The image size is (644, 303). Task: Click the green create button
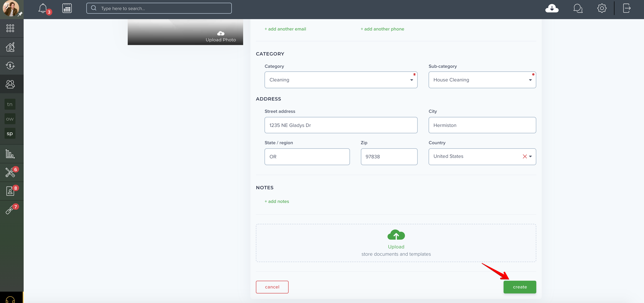click(520, 287)
